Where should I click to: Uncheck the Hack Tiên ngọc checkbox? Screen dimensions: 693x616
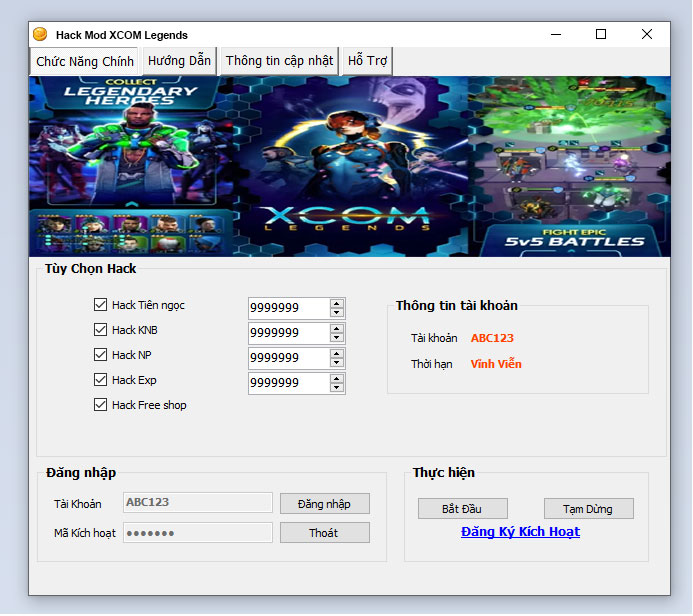click(100, 304)
